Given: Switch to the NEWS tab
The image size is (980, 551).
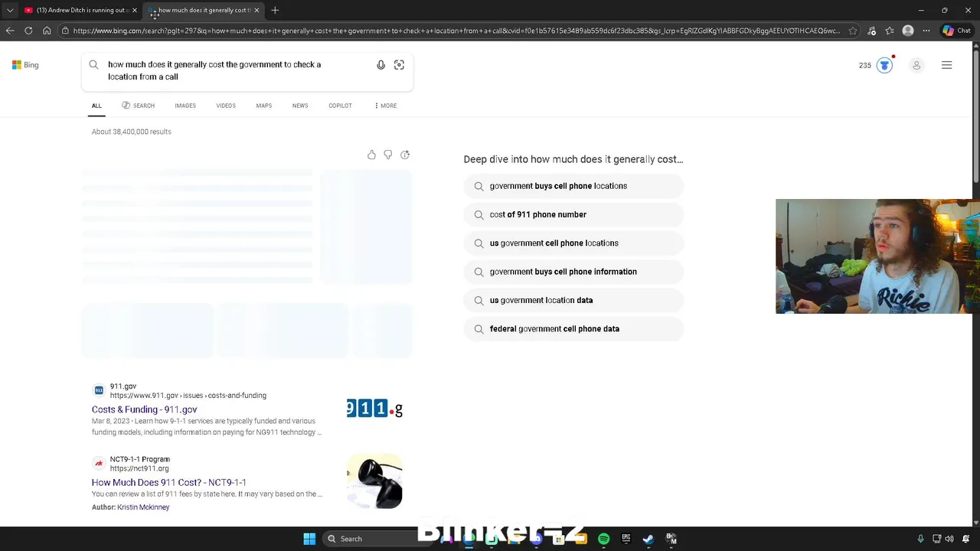Looking at the screenshot, I should pos(300,106).
